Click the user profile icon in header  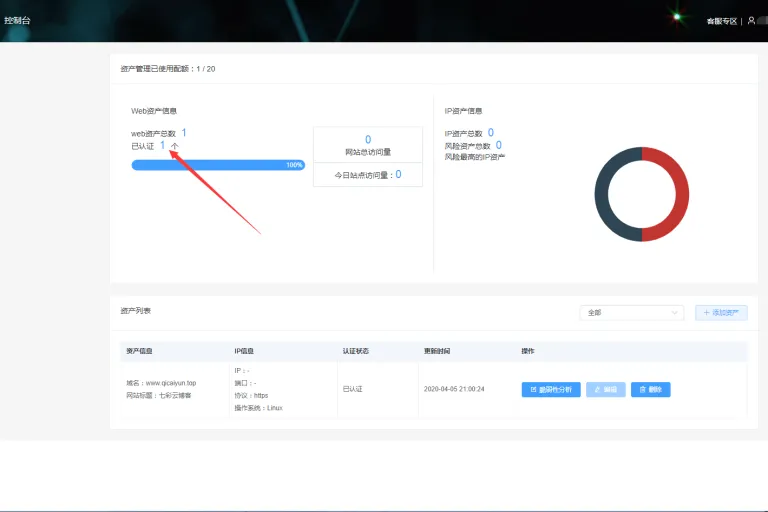tap(751, 21)
